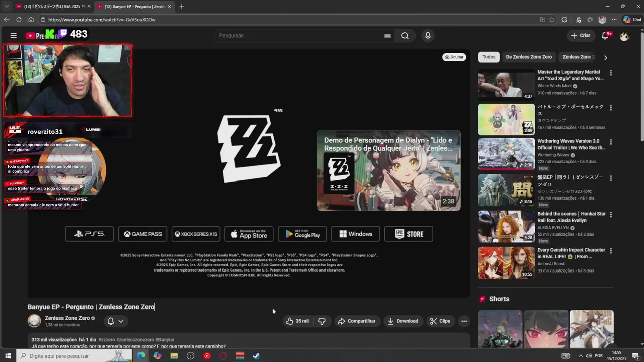Screen dimensions: 644x362
Task: Click the Download button below the video
Action: [x=403, y=321]
